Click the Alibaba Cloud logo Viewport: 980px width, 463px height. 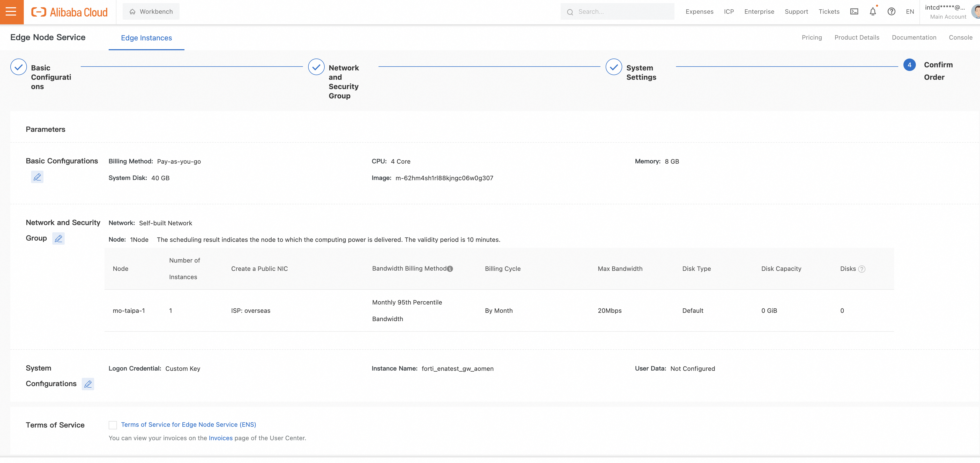[70, 12]
